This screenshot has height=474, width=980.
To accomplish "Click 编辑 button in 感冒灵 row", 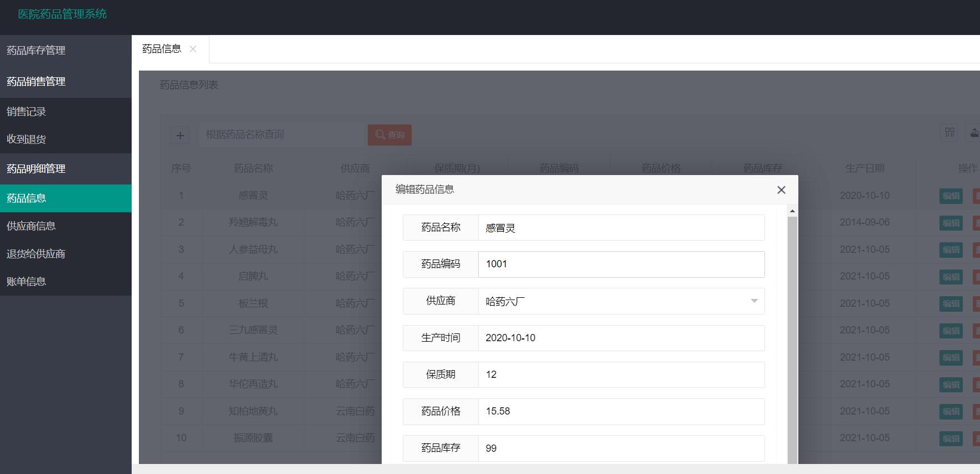I will tap(951, 196).
